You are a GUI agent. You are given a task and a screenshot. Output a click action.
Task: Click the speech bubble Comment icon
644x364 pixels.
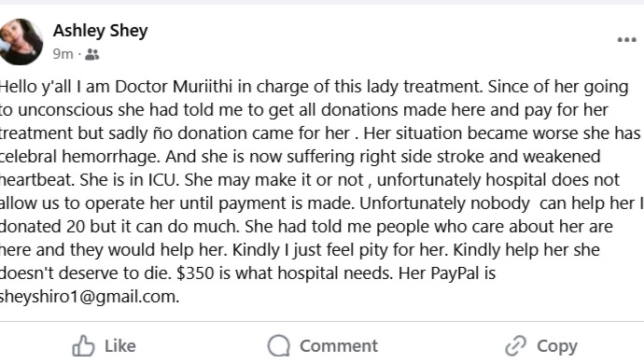[x=279, y=345]
